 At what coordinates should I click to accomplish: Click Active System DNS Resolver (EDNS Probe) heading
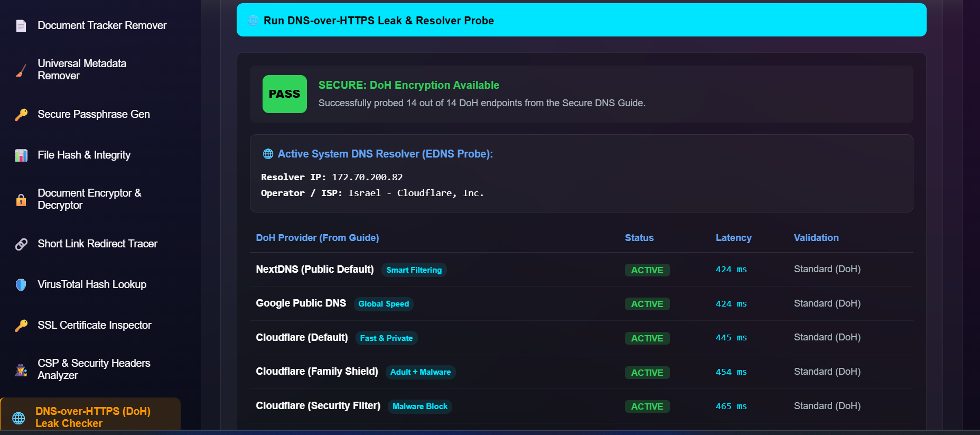point(385,154)
